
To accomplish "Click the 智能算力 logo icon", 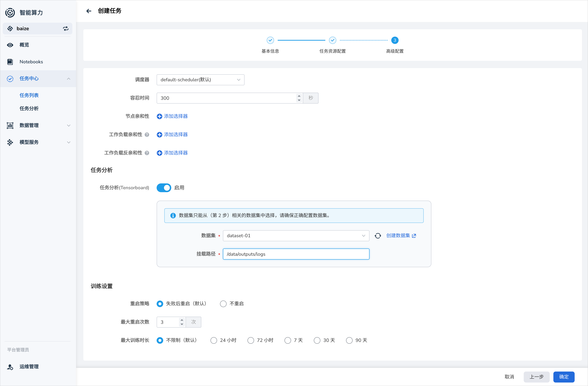I will click(10, 13).
